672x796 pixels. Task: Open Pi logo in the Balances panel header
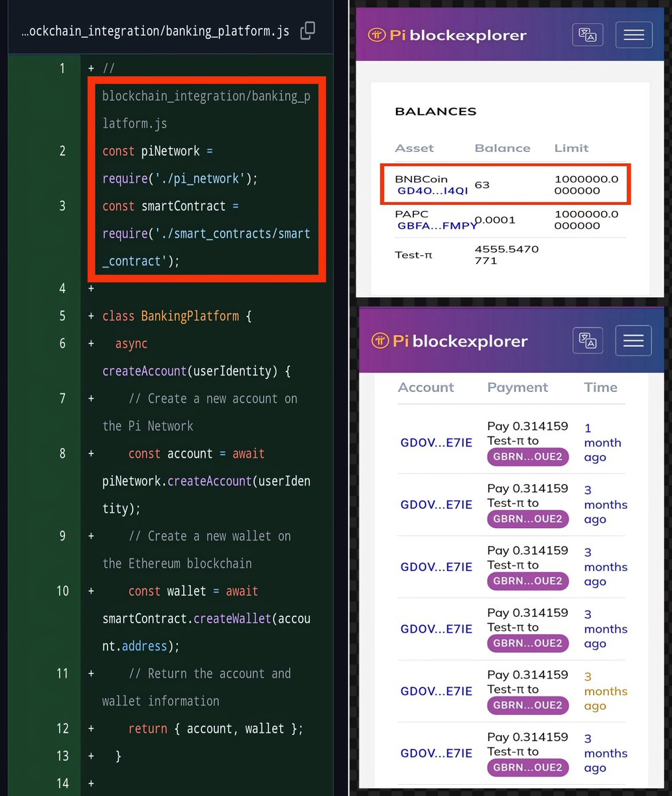tap(377, 35)
